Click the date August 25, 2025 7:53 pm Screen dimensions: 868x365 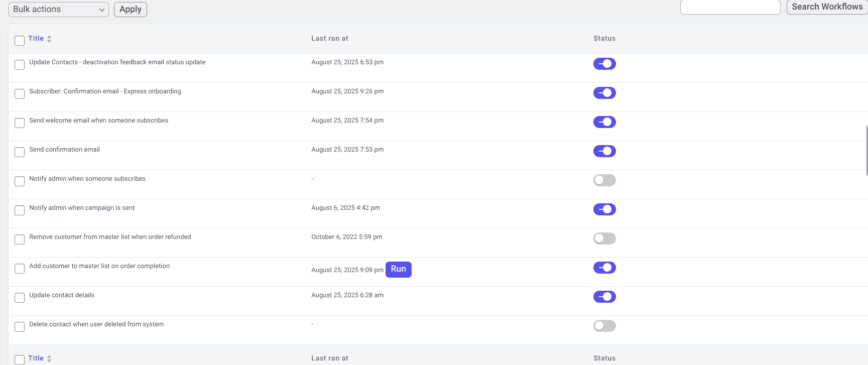347,150
